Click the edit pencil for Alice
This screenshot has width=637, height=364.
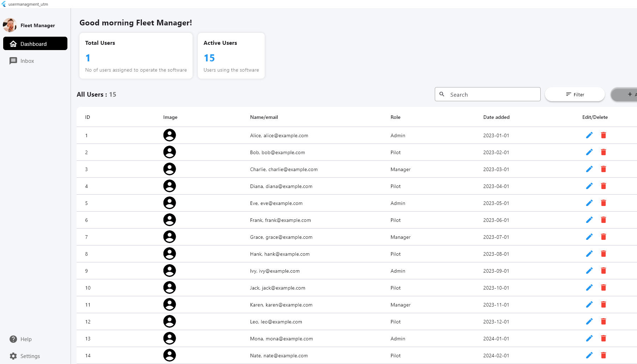click(589, 135)
